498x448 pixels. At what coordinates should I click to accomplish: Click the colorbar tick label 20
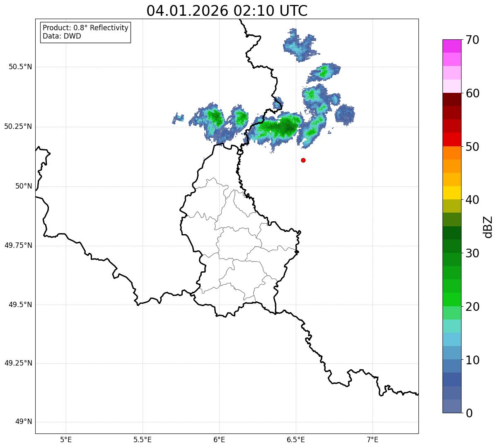coord(472,307)
